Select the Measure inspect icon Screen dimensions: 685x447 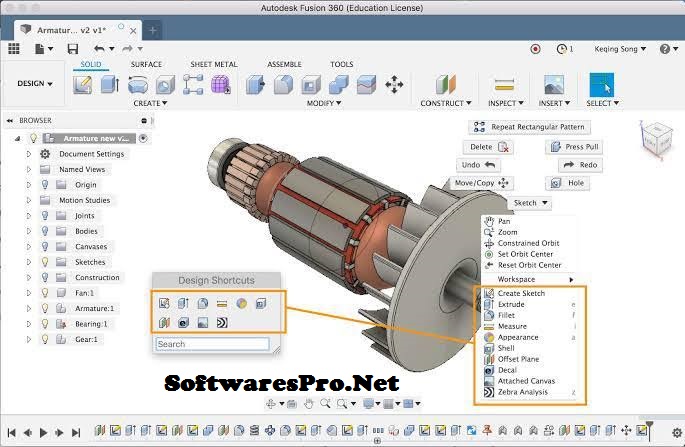(x=504, y=84)
